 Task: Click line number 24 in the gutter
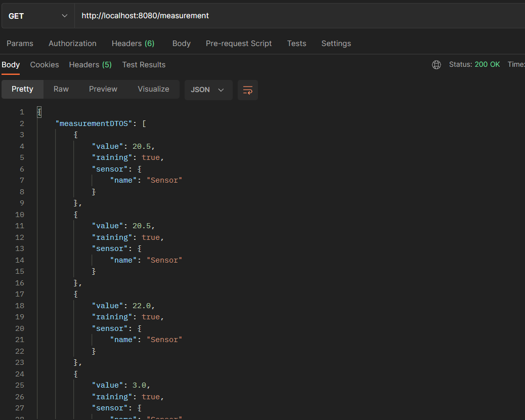pos(20,374)
